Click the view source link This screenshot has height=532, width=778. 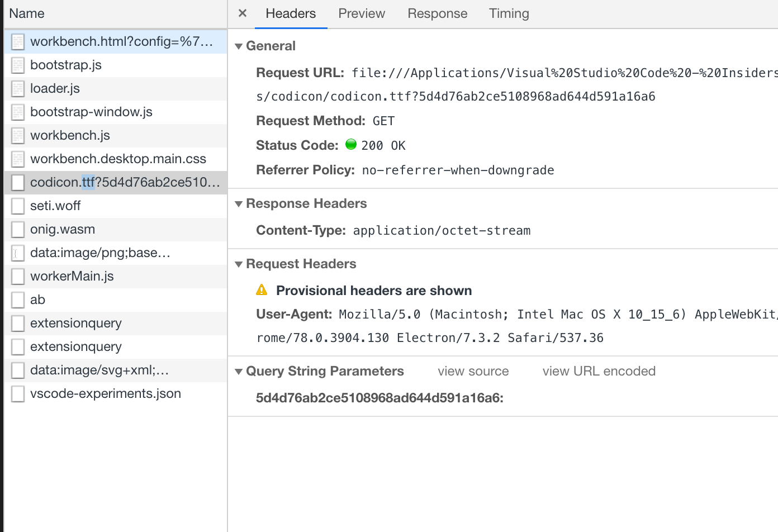[x=473, y=371]
